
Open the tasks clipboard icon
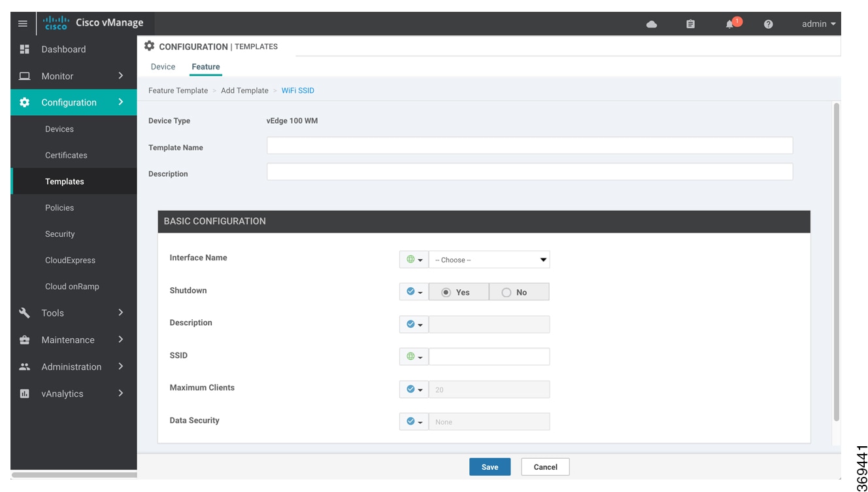pyautogui.click(x=690, y=24)
